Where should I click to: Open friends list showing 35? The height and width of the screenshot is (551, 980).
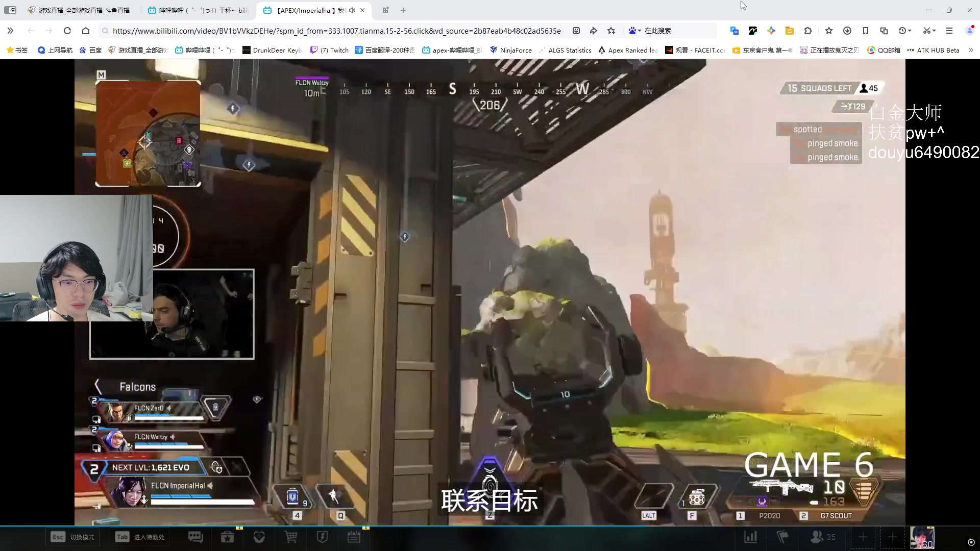coord(823,537)
